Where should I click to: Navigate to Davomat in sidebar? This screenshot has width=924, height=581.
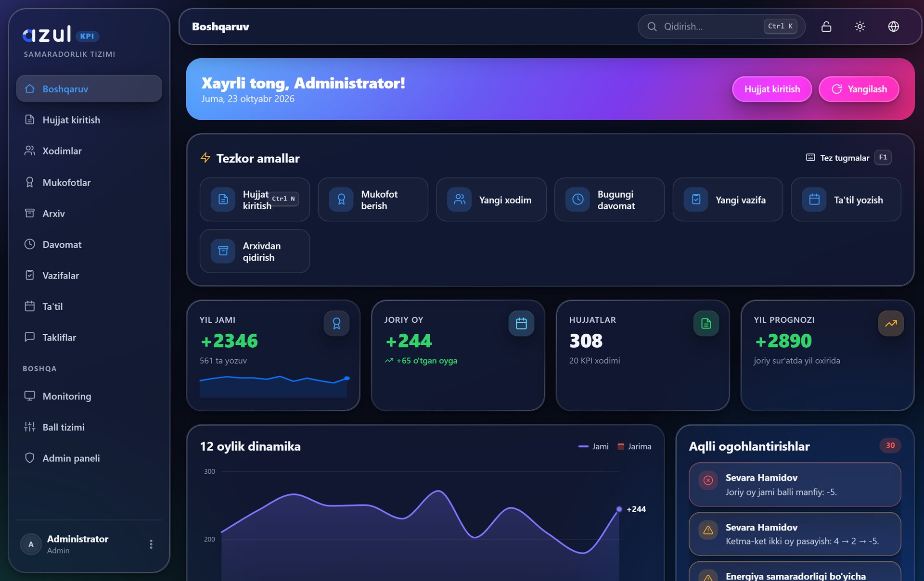click(89, 244)
